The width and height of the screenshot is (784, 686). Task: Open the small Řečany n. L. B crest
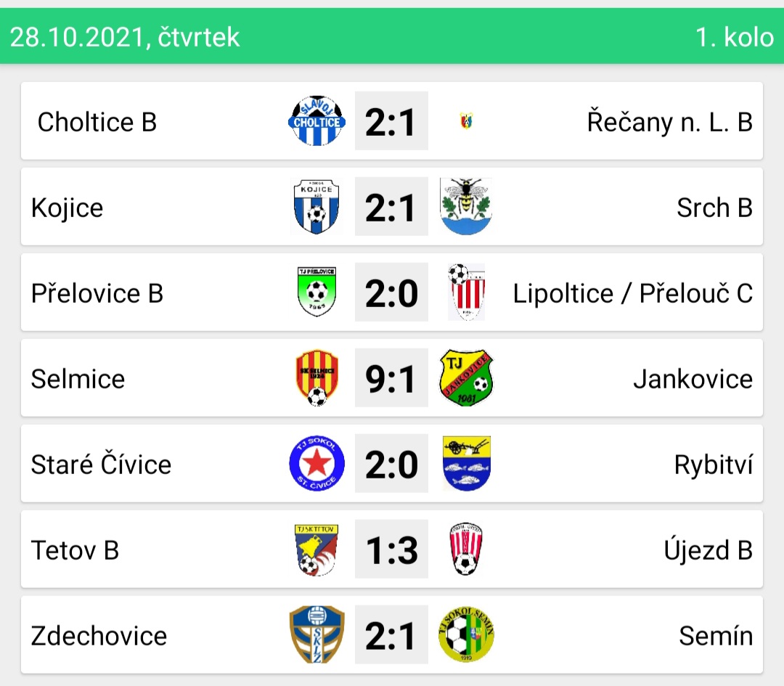[467, 121]
